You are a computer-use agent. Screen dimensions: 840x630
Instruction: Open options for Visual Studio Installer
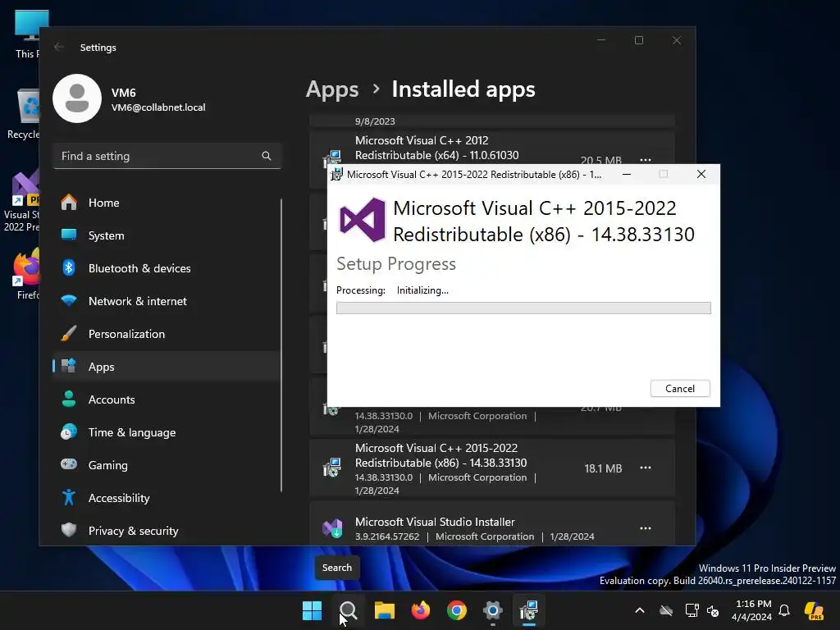[x=646, y=528]
